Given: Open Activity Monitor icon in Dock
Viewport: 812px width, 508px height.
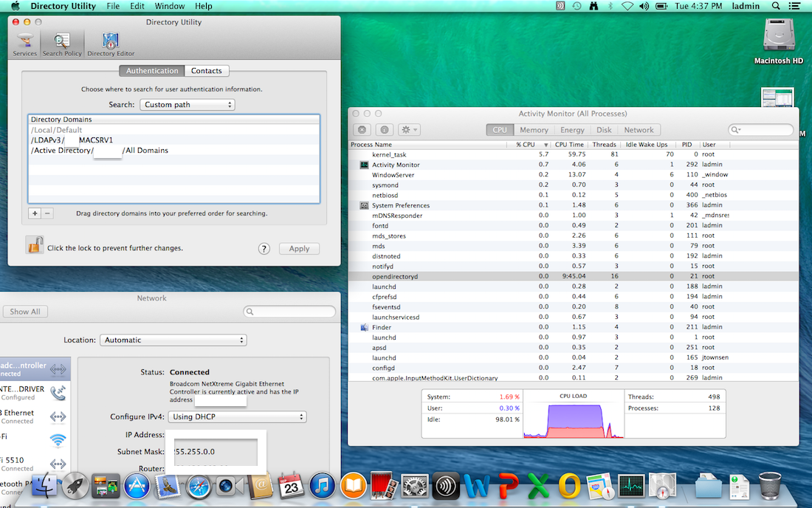Looking at the screenshot, I should tap(631, 486).
